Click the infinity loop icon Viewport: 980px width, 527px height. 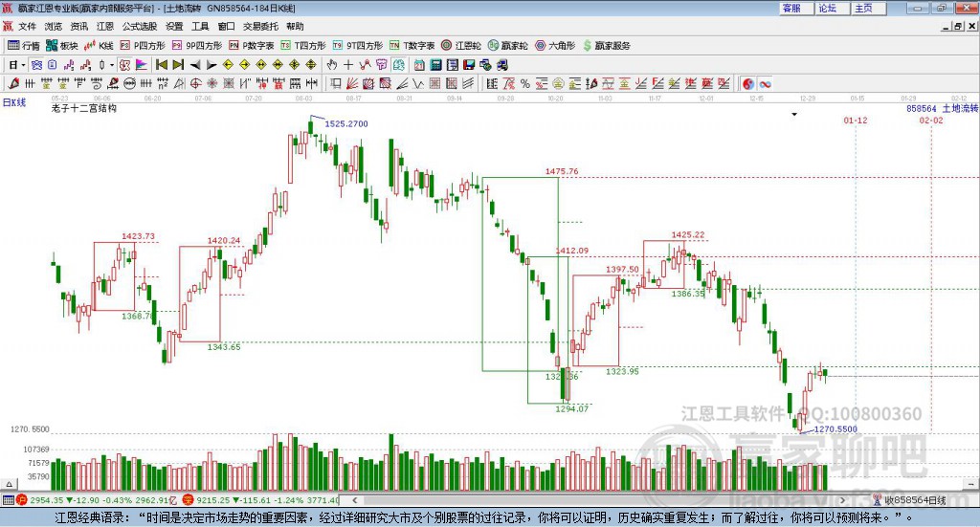point(765,83)
